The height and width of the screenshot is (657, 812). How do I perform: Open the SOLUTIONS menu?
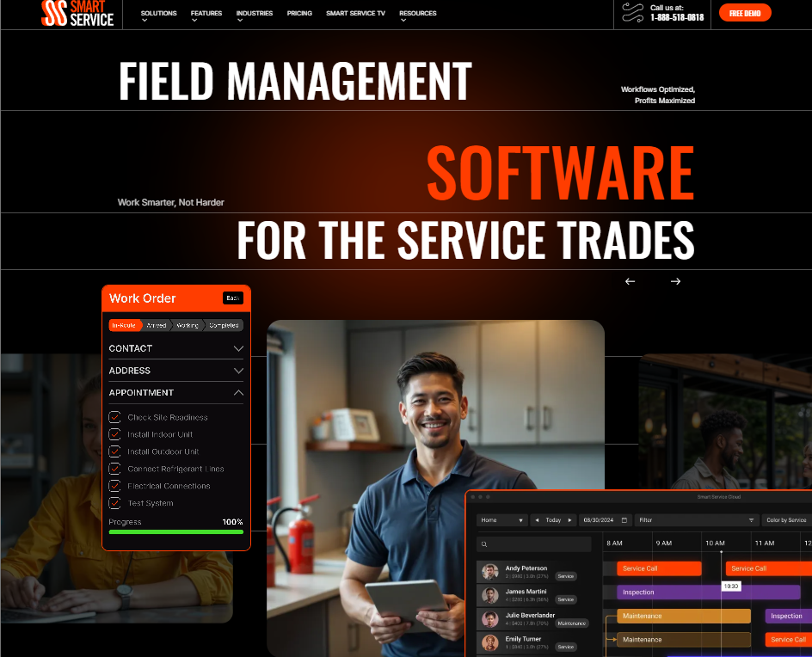(x=158, y=14)
